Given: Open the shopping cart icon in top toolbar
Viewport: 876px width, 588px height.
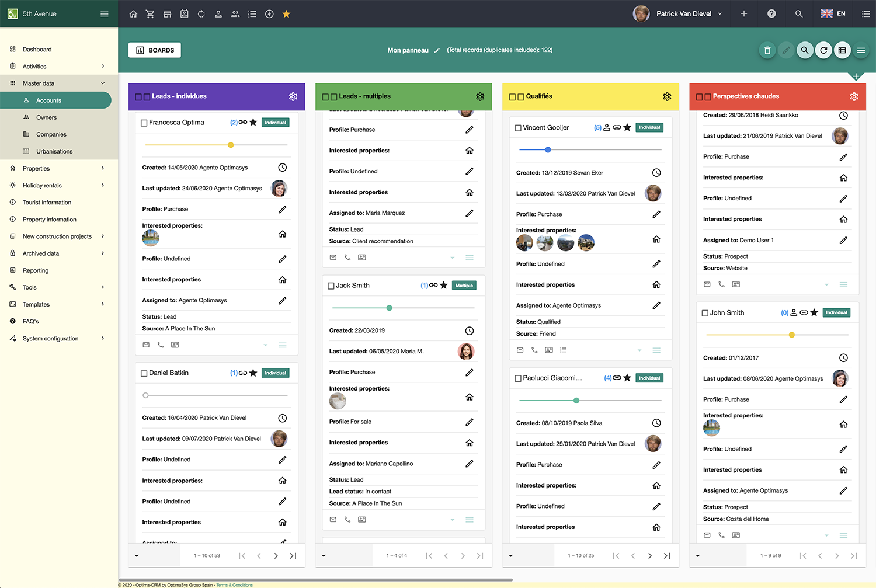Looking at the screenshot, I should pos(150,13).
